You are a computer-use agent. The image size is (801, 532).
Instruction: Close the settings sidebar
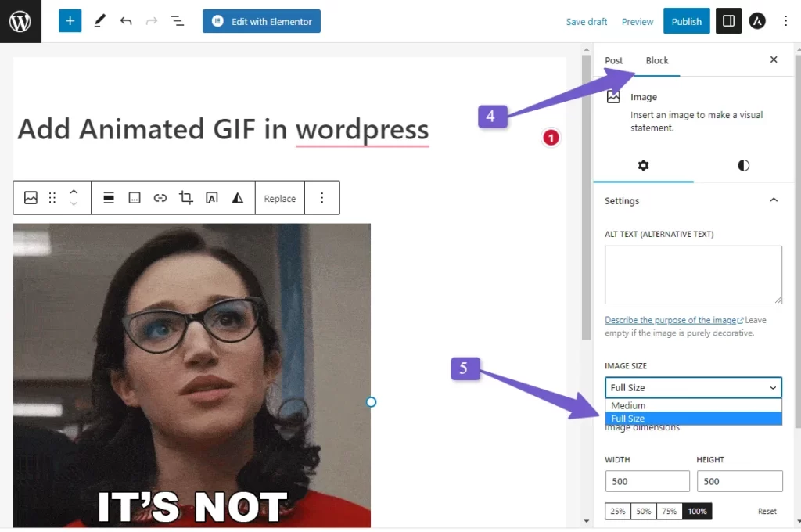(x=774, y=59)
